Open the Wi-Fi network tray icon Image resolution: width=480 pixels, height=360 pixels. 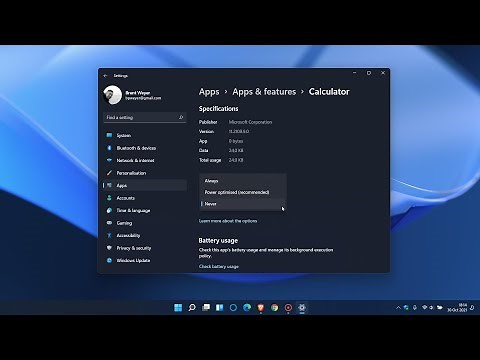[x=424, y=307]
